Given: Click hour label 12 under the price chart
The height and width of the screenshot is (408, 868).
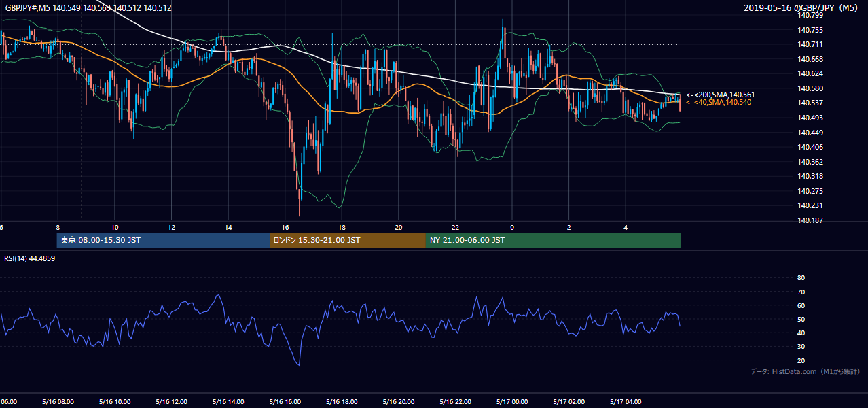Looking at the screenshot, I should click(x=172, y=228).
